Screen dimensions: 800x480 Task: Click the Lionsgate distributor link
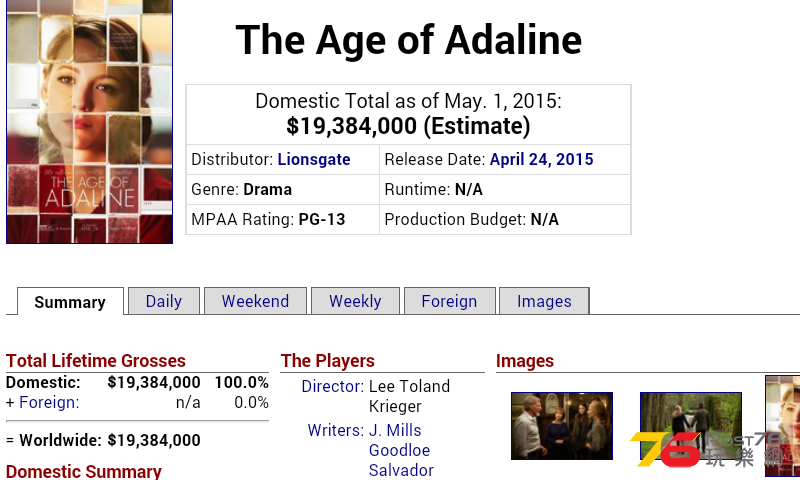(x=314, y=159)
